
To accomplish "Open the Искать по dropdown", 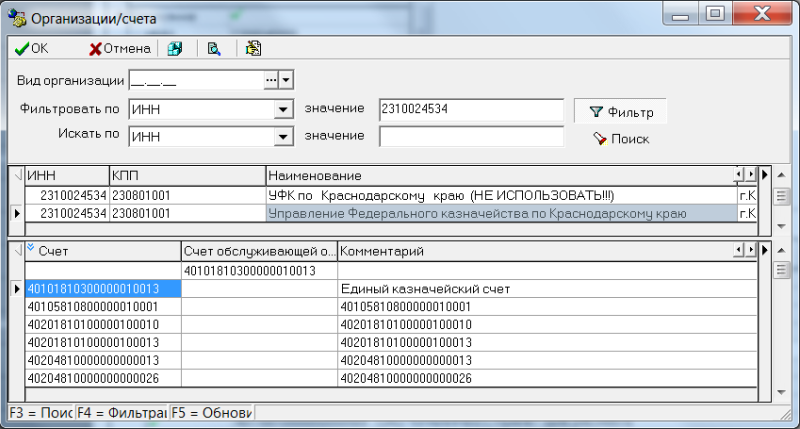I will tap(283, 136).
